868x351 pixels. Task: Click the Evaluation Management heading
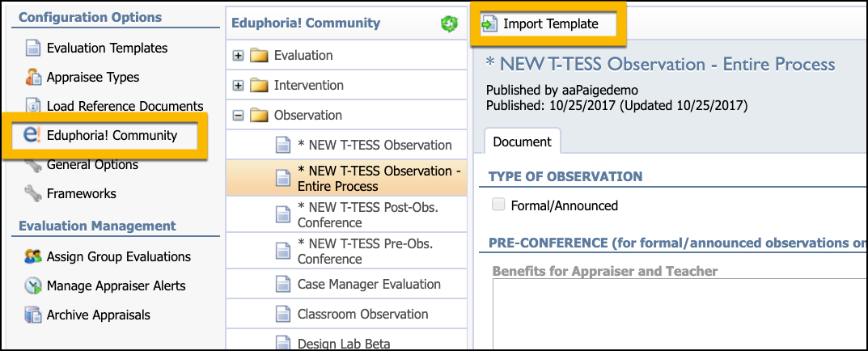97,226
